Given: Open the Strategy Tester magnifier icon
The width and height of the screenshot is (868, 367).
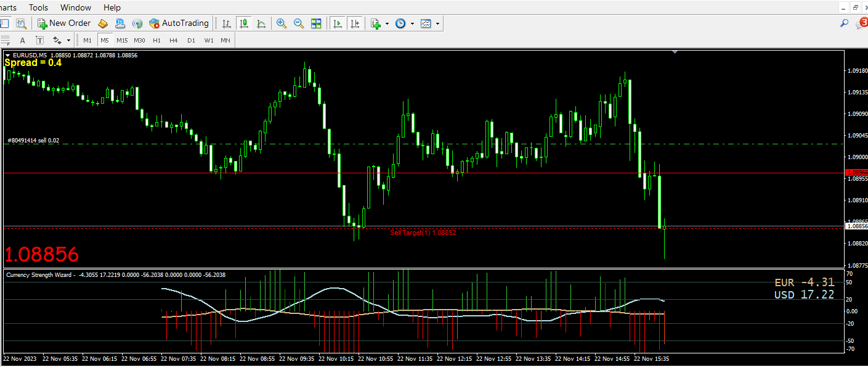Looking at the screenshot, I should 21,23.
